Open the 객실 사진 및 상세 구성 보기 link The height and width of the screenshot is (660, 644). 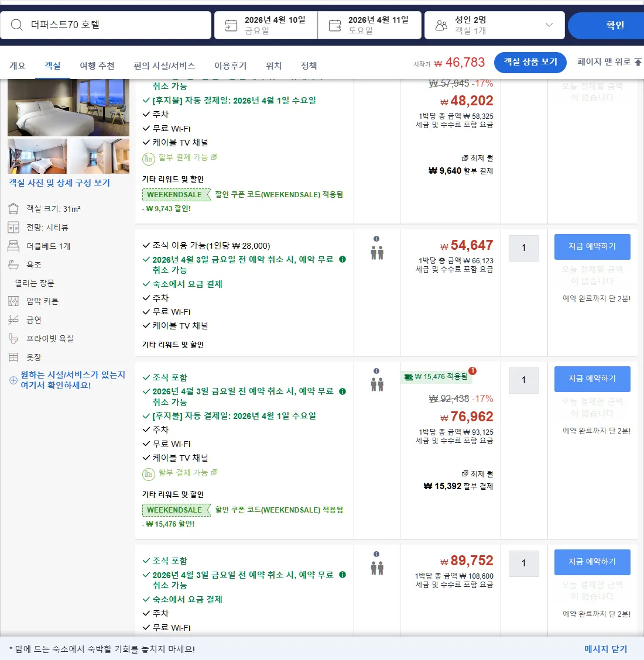pos(59,183)
